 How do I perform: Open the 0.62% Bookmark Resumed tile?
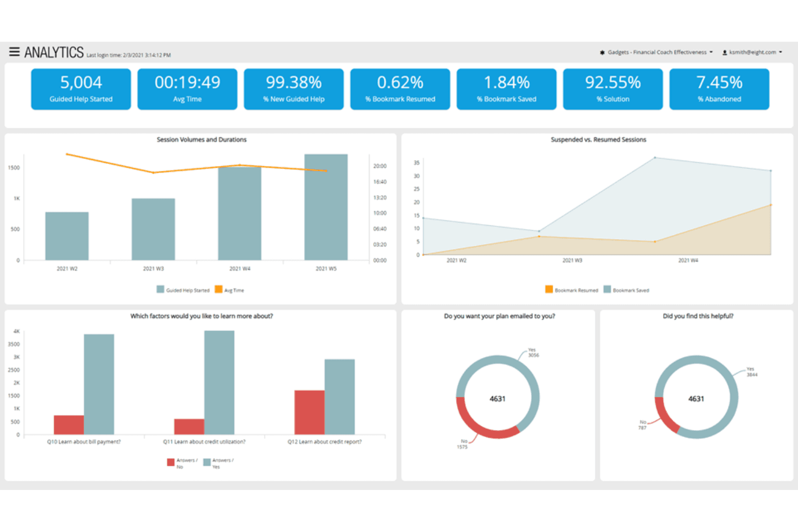[x=400, y=89]
